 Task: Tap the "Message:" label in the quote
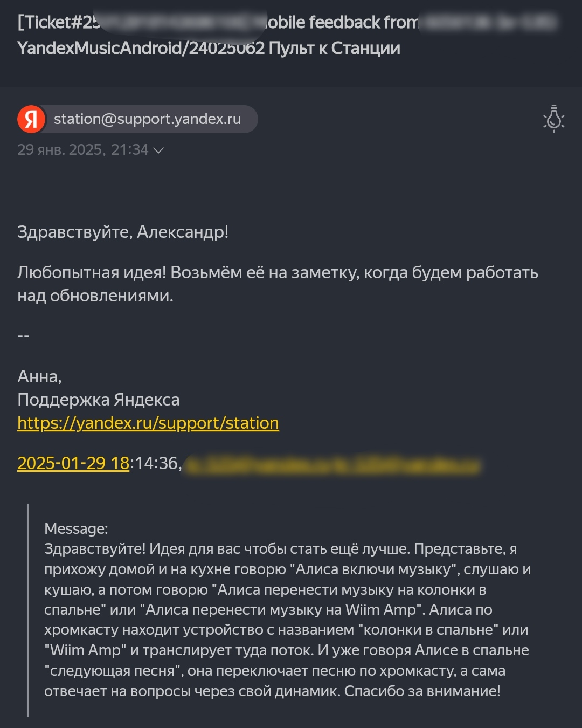click(76, 528)
